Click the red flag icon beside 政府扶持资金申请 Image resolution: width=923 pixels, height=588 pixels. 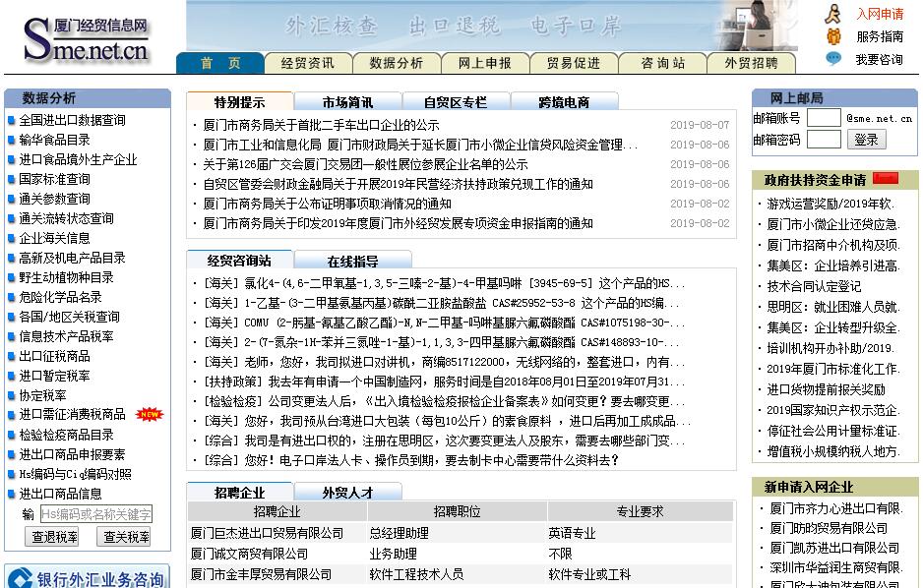pos(886,179)
